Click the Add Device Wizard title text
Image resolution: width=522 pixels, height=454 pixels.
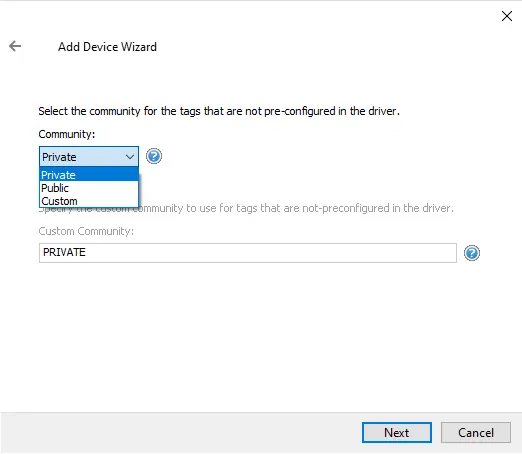(107, 47)
